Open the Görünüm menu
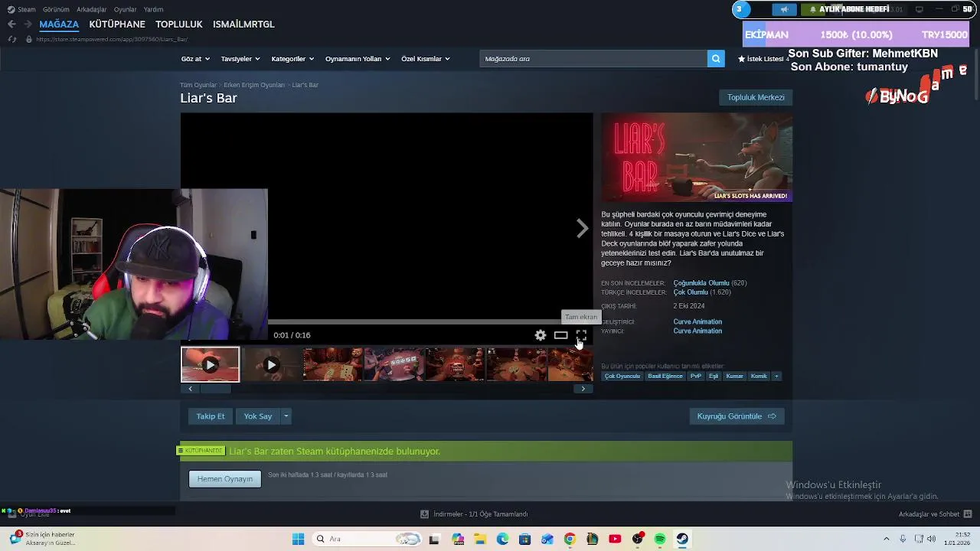980x551 pixels. [56, 9]
